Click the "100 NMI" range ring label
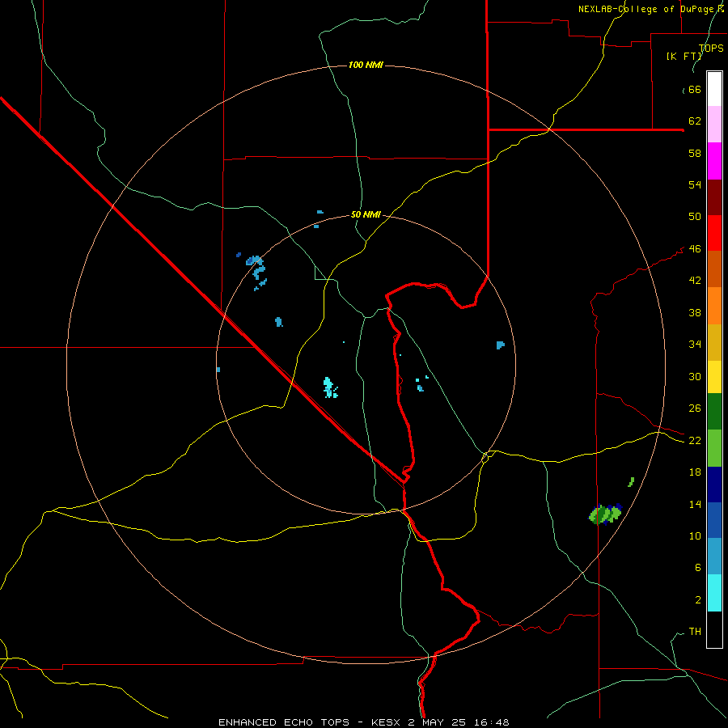 366,65
